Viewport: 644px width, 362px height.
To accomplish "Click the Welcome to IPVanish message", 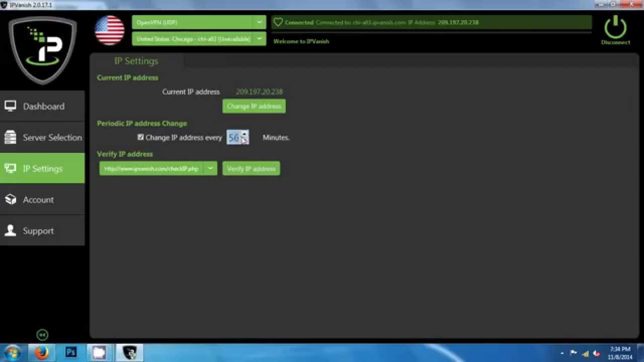I will click(301, 41).
